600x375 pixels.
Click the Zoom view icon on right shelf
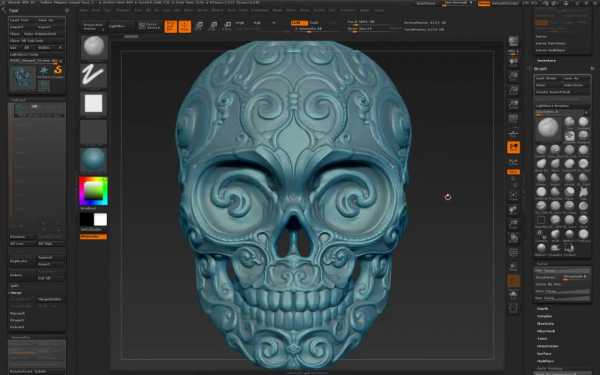click(513, 76)
